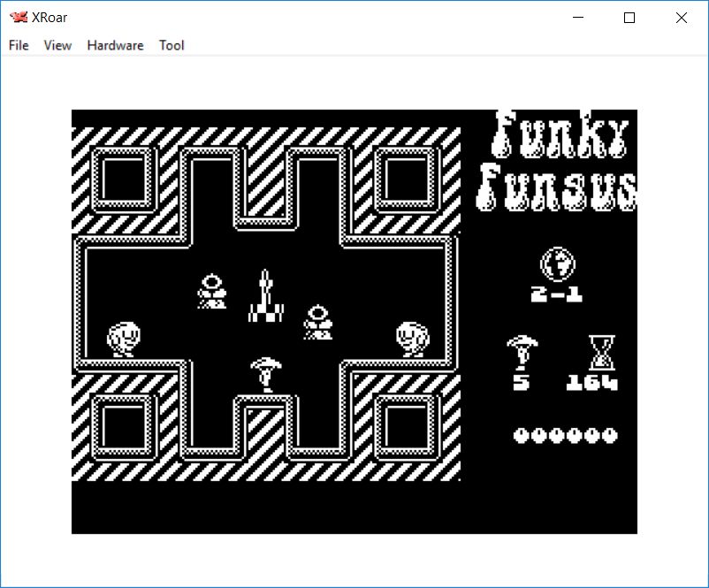The width and height of the screenshot is (709, 588).
Task: Click the level indicator 2-1
Action: (557, 294)
